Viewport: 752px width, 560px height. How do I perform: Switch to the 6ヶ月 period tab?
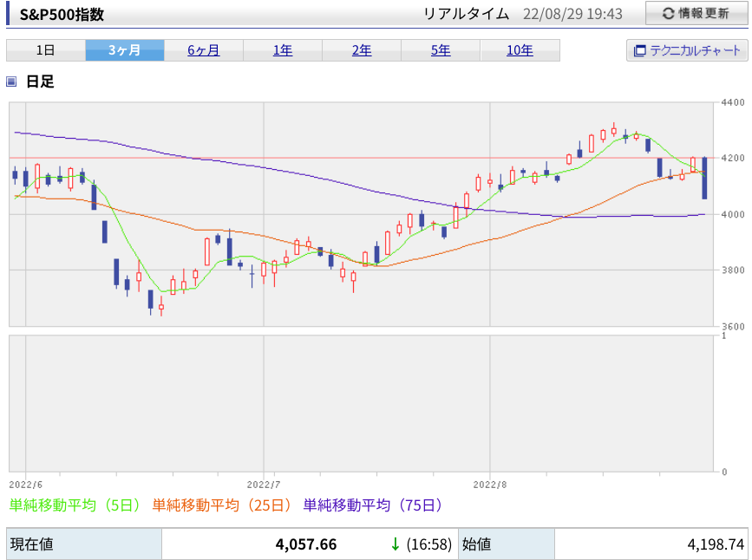(x=204, y=50)
